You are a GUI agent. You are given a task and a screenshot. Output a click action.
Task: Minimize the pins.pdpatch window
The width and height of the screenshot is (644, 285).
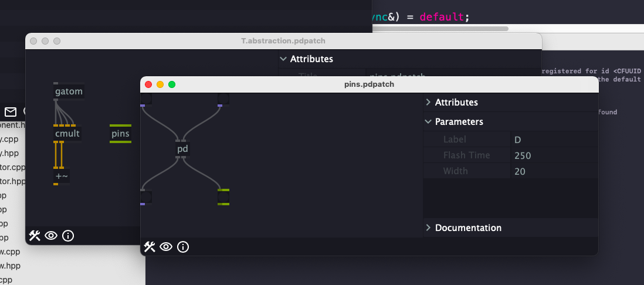pos(160,84)
